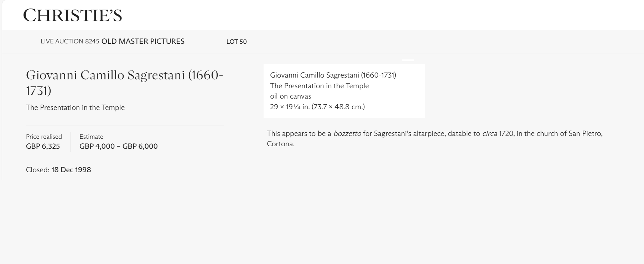Image resolution: width=644 pixels, height=264 pixels.
Task: Open the Old Master Pictures auction link
Action: (x=143, y=41)
